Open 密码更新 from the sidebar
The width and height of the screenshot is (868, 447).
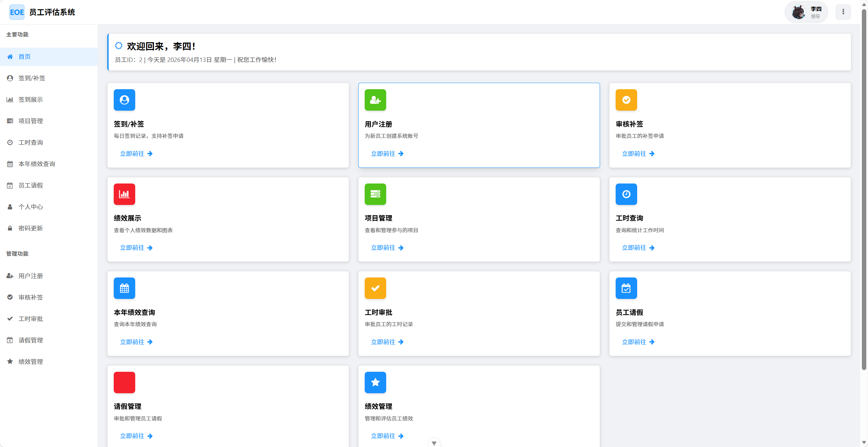pyautogui.click(x=31, y=228)
